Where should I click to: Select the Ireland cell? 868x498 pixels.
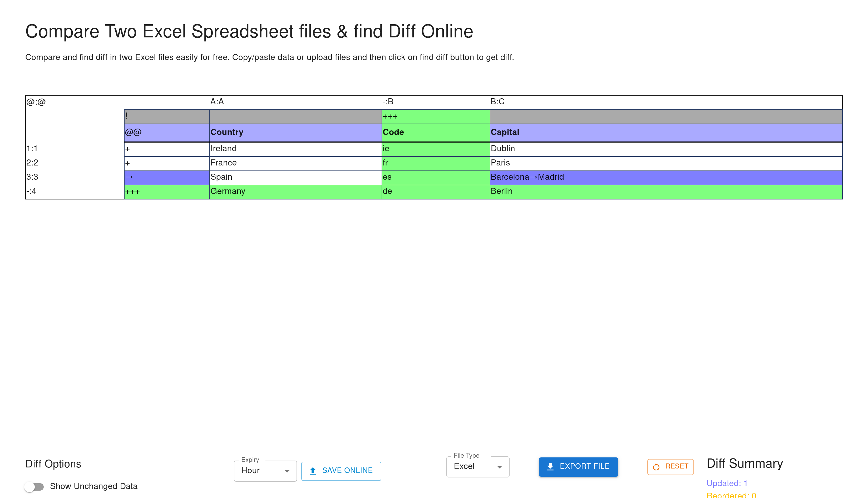click(x=224, y=149)
